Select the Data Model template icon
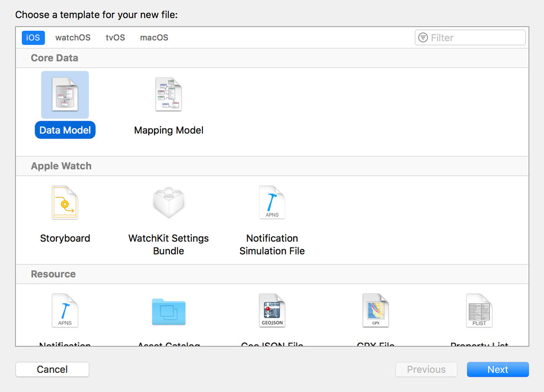The height and width of the screenshot is (392, 544). (x=65, y=95)
